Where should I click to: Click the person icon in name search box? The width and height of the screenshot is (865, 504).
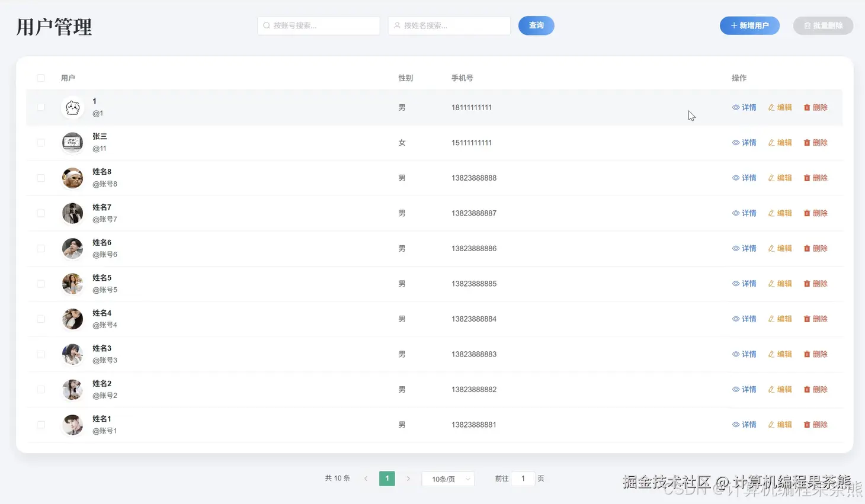[x=396, y=25]
